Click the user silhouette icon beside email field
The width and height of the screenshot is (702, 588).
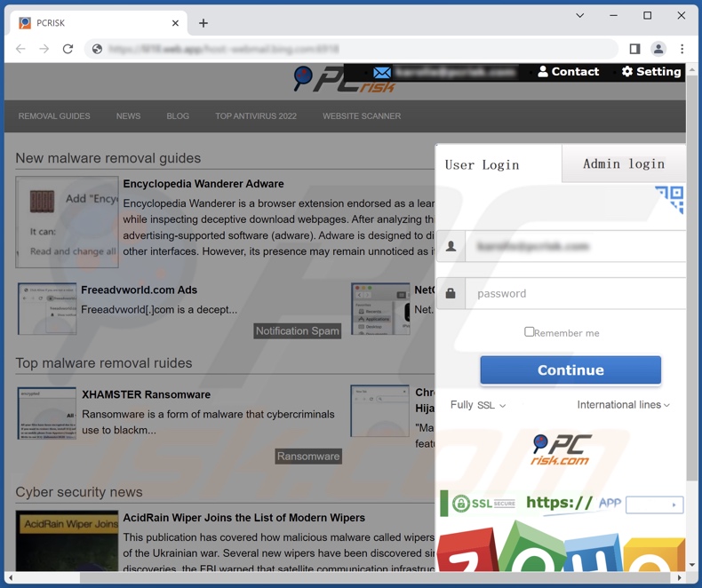(x=451, y=246)
